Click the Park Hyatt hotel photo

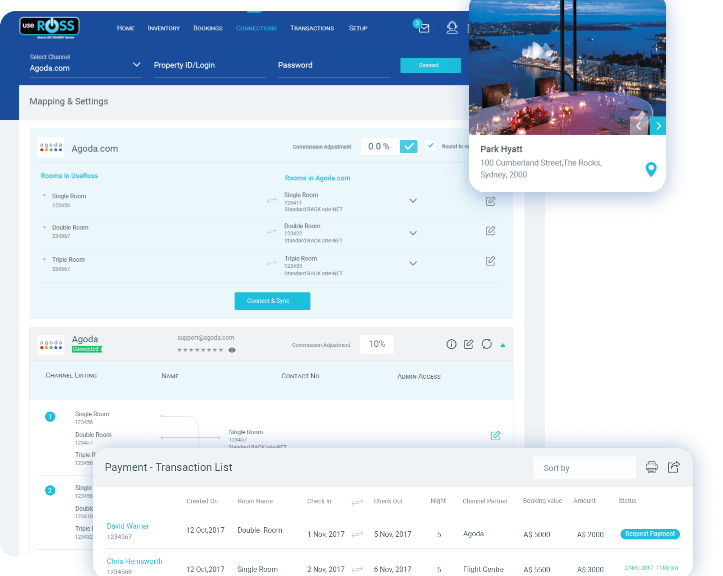567,67
